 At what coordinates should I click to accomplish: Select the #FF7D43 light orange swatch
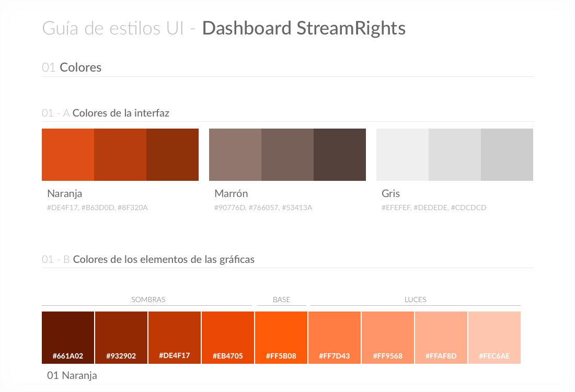coord(335,337)
